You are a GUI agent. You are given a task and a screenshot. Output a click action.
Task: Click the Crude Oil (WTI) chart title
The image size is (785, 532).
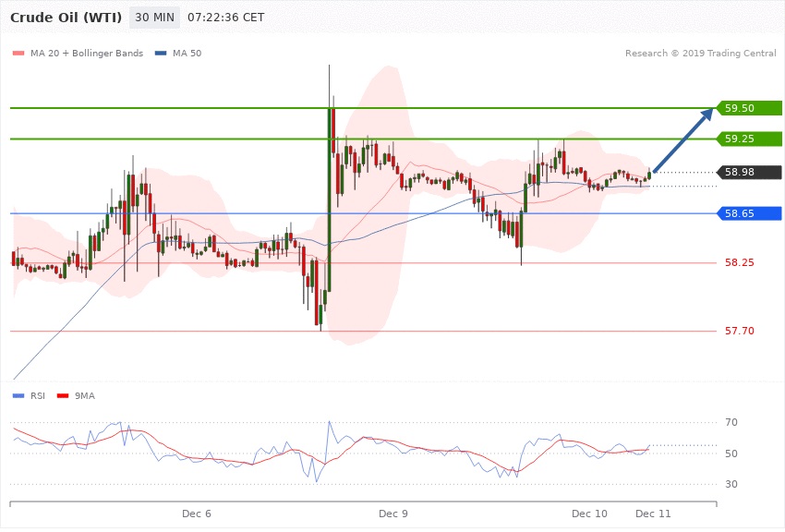tap(64, 18)
